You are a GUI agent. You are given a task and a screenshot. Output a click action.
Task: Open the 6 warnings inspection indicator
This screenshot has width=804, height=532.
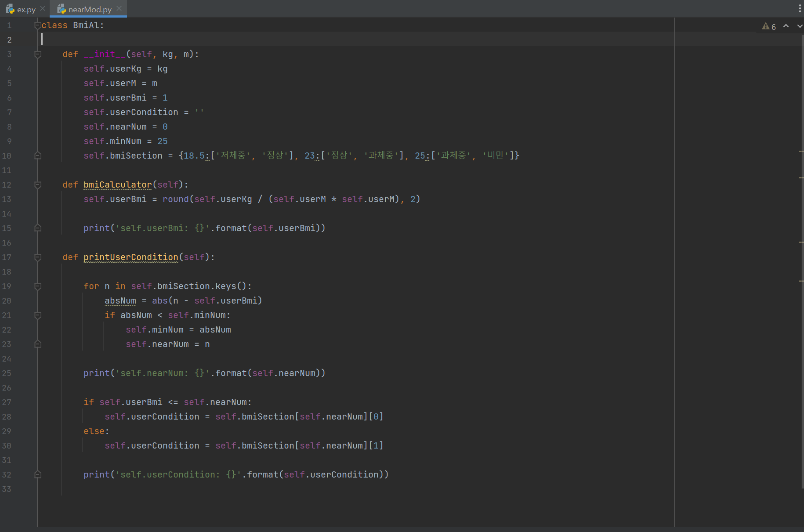pos(769,26)
